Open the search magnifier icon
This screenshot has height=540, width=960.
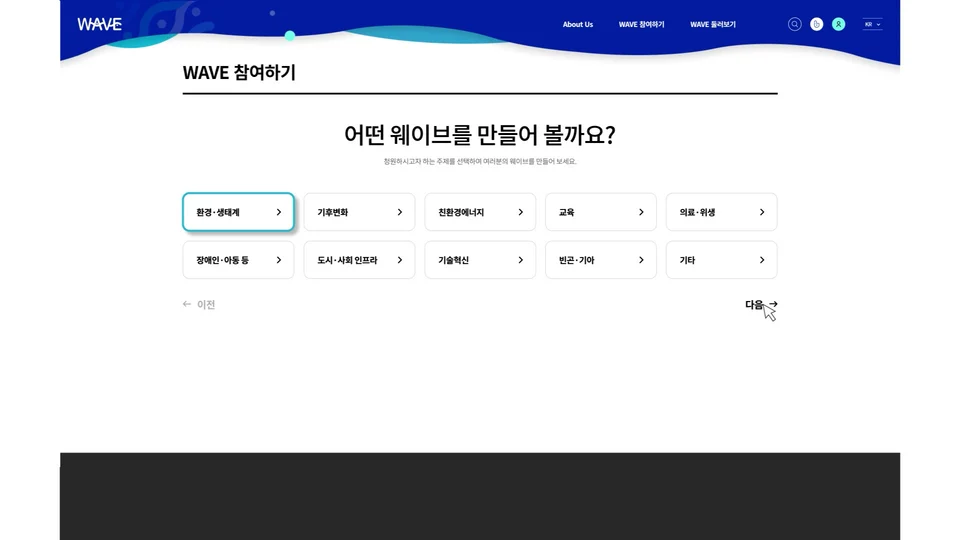(794, 24)
